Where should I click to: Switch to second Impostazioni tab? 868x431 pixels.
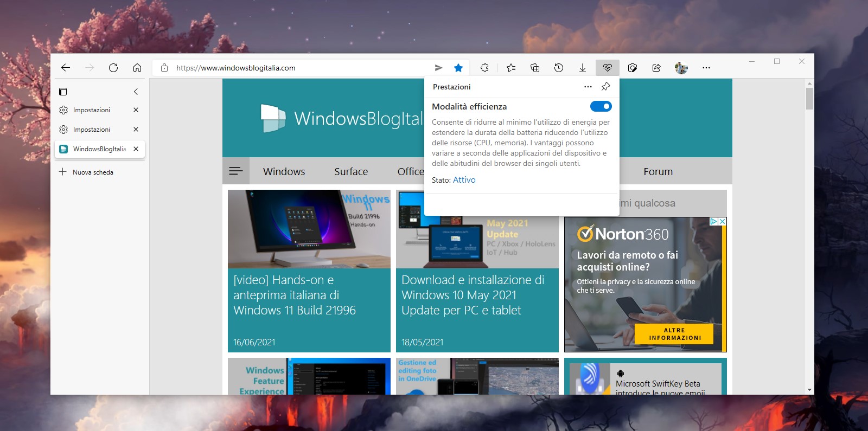point(92,130)
